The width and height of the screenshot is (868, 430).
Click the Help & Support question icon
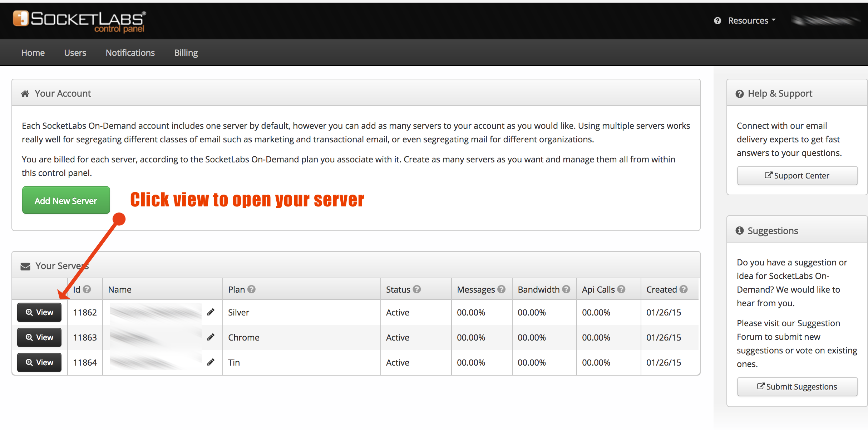coord(739,94)
